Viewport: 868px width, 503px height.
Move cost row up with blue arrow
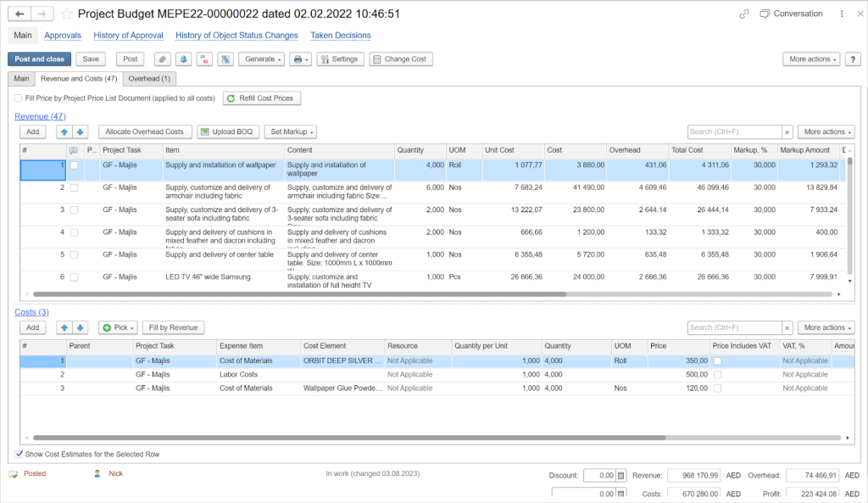click(x=64, y=327)
